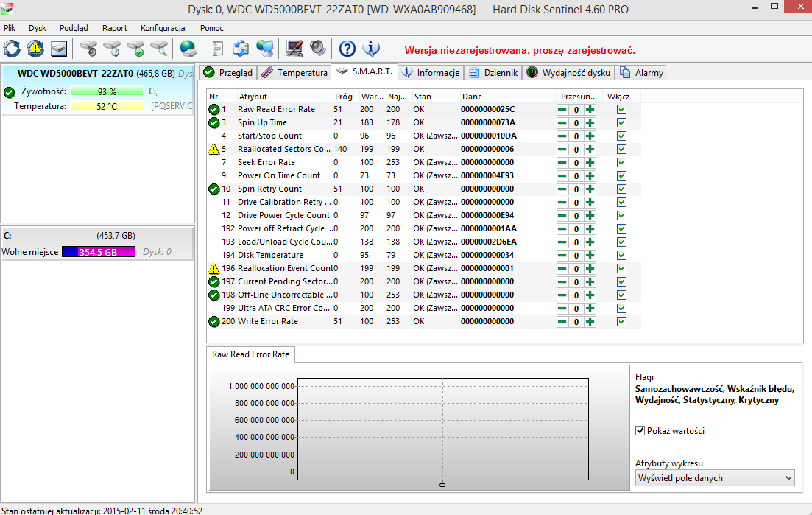Viewport: 812px width, 515px height.
Task: Sort by the Dane column header
Action: [507, 97]
